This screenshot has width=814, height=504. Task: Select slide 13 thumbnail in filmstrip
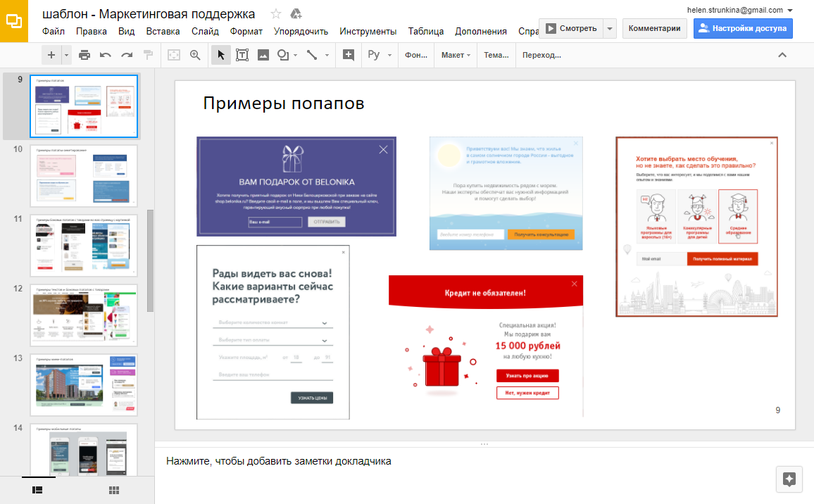click(x=83, y=384)
